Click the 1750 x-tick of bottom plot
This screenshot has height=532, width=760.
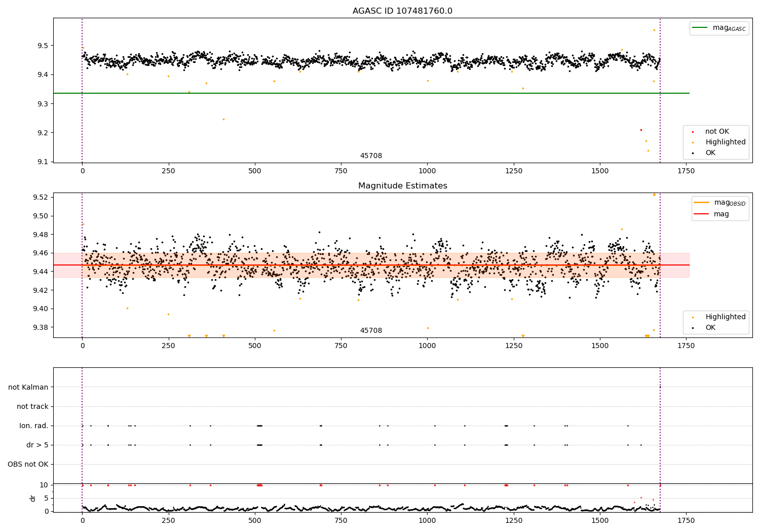coord(686,520)
